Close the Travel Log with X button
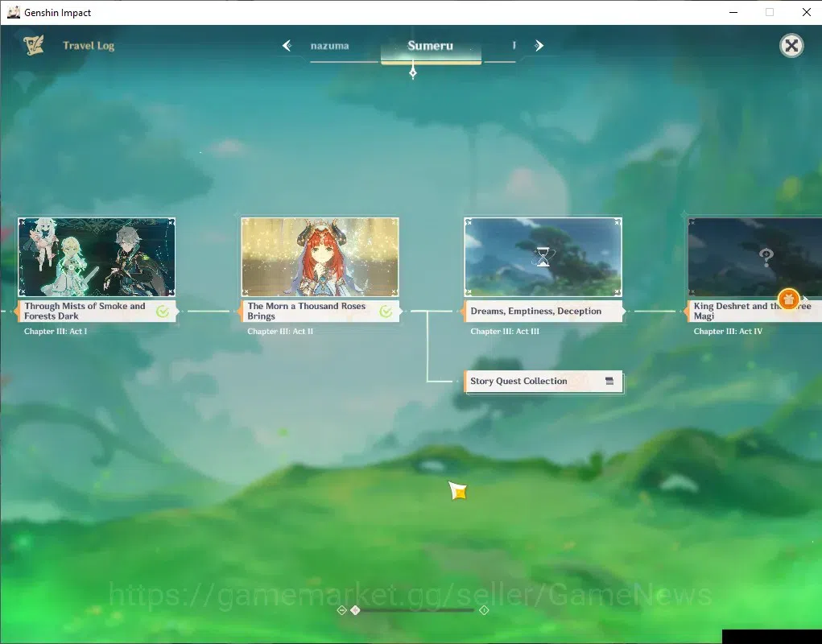The image size is (822, 644). pos(791,46)
